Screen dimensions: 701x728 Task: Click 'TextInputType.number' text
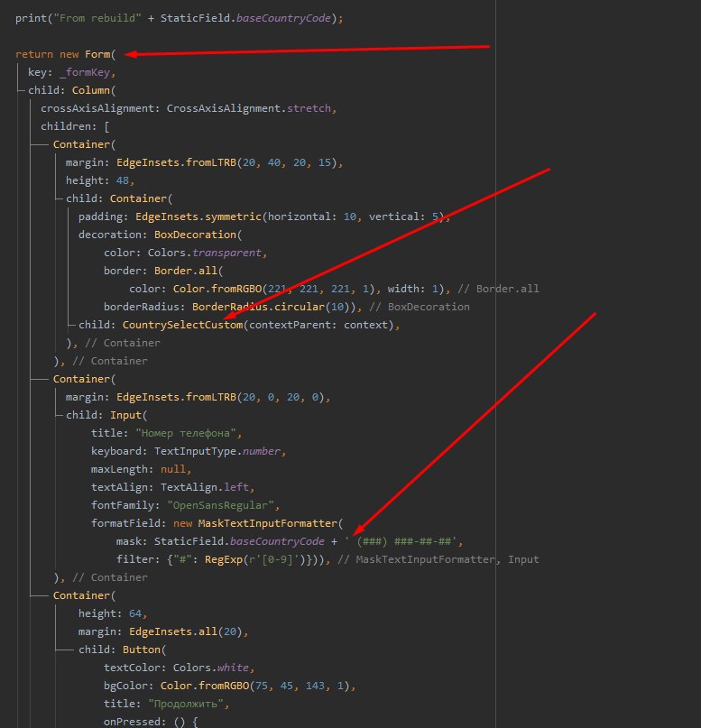point(217,451)
